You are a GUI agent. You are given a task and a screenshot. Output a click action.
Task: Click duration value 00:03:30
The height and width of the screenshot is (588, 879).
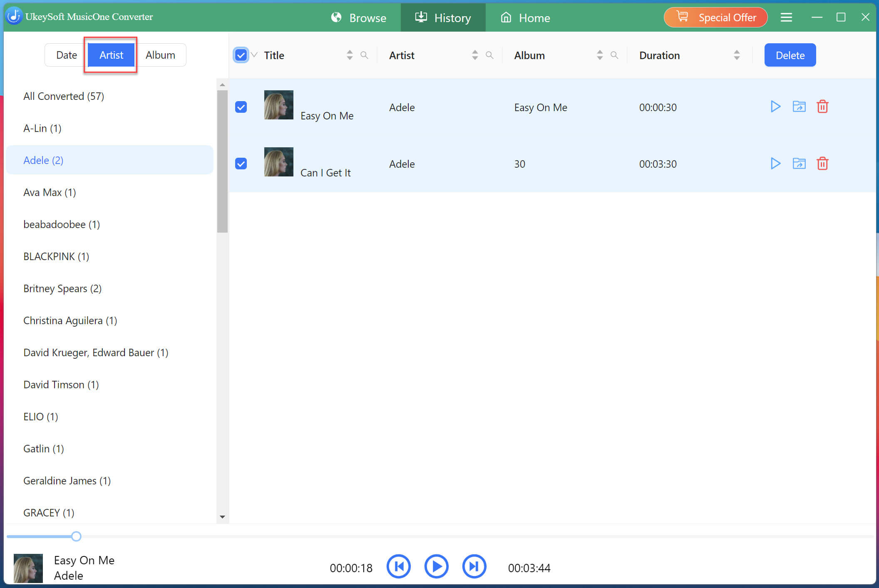658,164
